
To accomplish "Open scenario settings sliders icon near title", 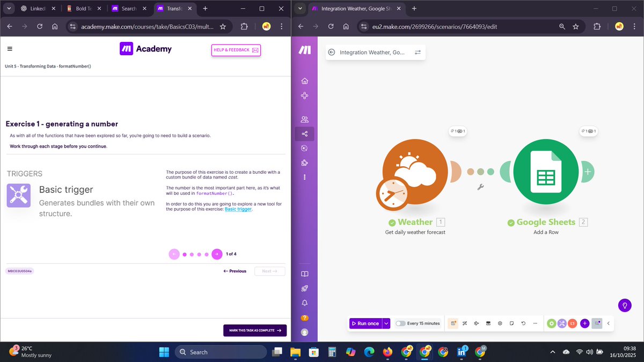I will click(418, 53).
